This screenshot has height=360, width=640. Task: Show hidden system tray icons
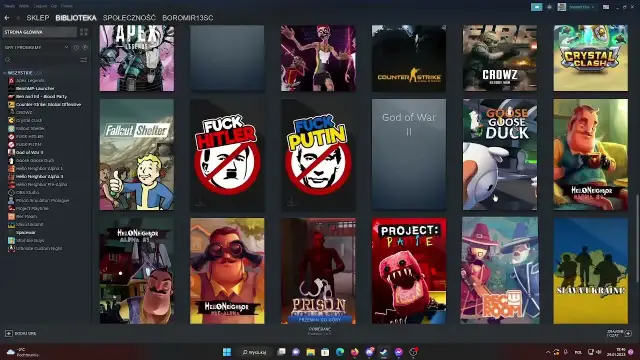pyautogui.click(x=548, y=352)
